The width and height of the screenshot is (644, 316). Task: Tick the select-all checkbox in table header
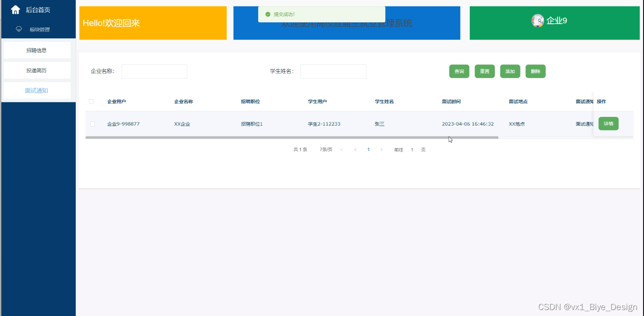[91, 101]
